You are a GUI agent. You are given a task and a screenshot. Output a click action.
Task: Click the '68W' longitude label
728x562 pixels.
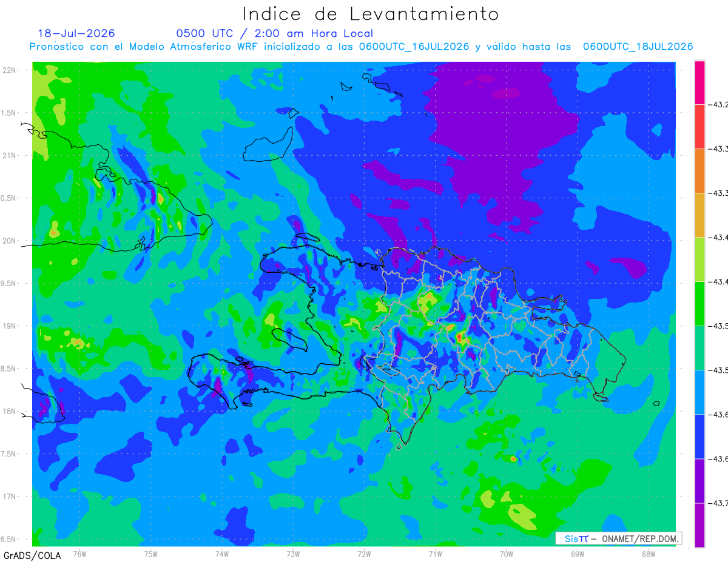[649, 554]
